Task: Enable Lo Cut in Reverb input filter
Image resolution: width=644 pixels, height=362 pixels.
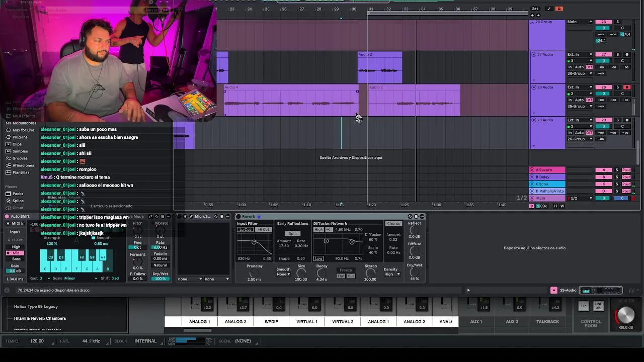Action: tap(245, 229)
